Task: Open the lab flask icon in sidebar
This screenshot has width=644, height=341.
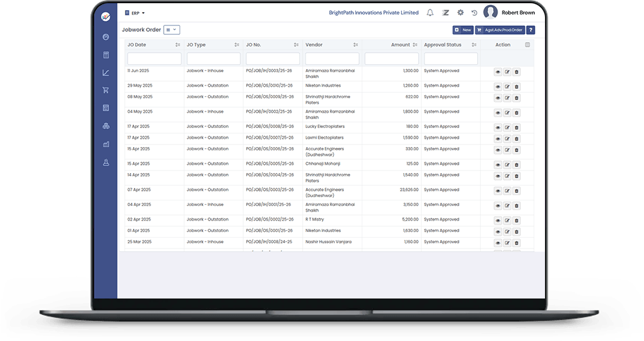Action: click(106, 163)
